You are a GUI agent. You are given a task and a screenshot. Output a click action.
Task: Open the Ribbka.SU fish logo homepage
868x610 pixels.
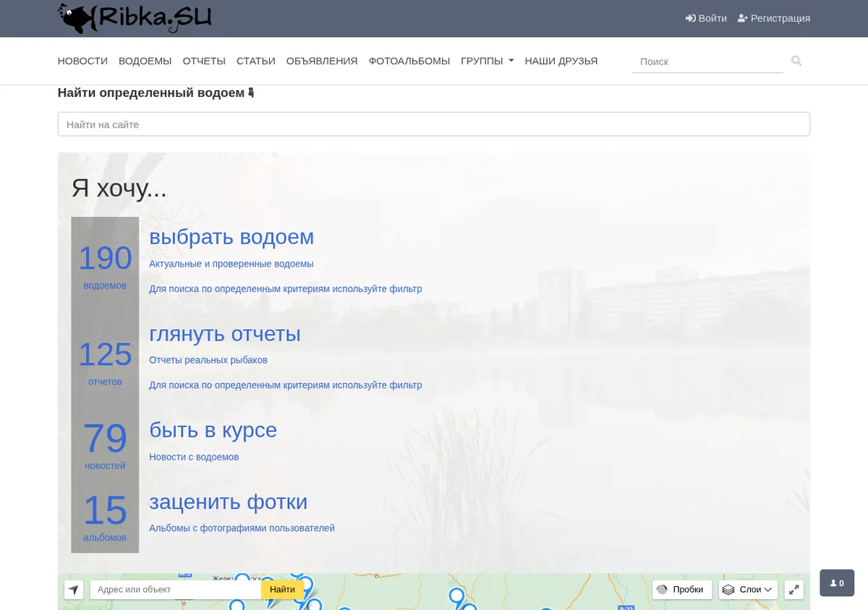(135, 18)
